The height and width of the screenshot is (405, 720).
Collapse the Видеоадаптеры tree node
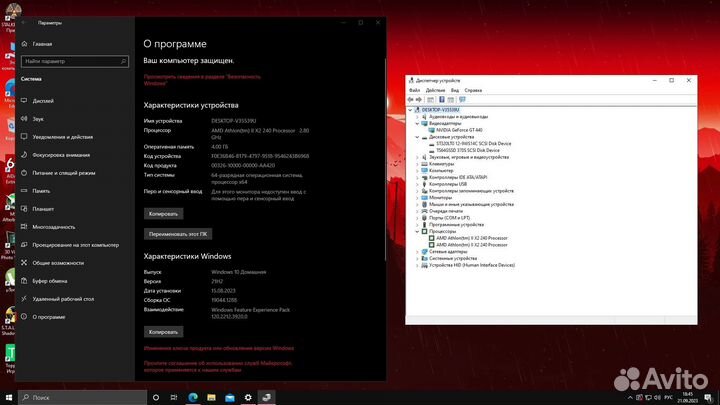tap(417, 124)
